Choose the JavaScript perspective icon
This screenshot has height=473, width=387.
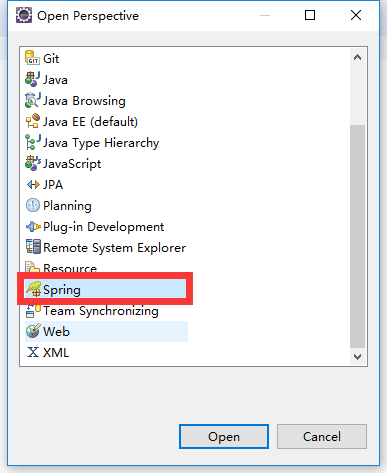click(33, 163)
